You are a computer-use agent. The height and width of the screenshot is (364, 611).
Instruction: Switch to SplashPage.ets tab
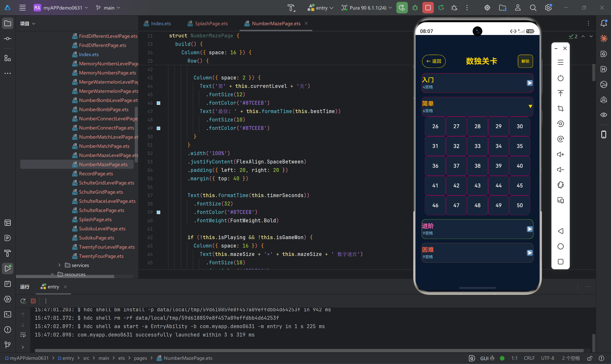click(x=208, y=23)
